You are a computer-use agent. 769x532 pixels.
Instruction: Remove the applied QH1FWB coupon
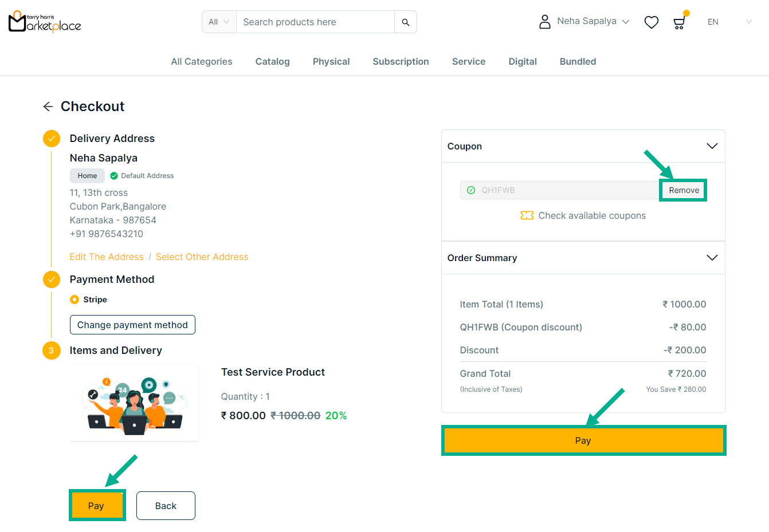(x=684, y=190)
